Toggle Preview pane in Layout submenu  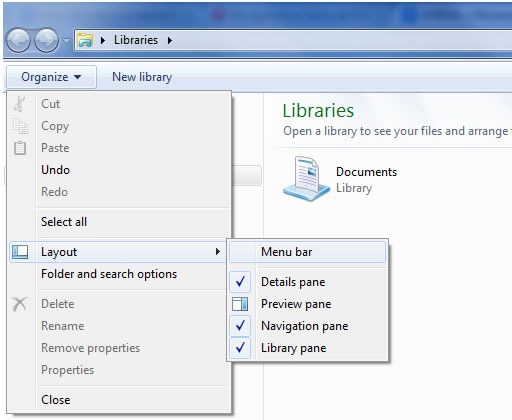tap(308, 304)
